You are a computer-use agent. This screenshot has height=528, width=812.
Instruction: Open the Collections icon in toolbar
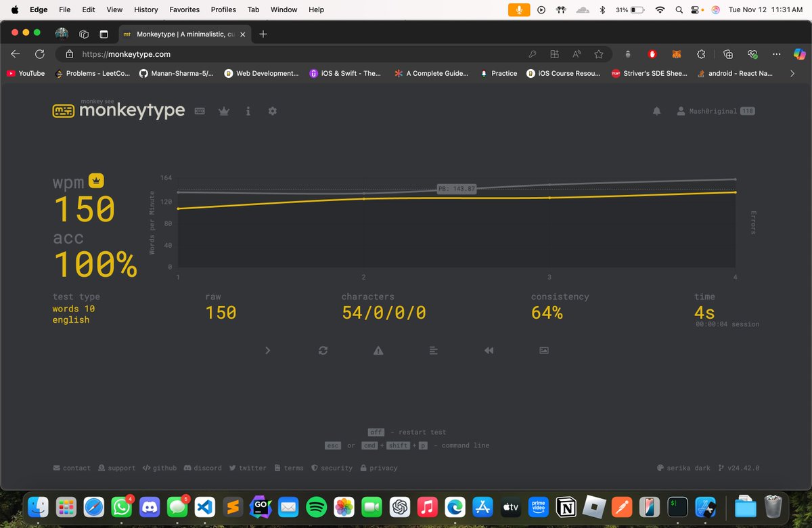point(728,54)
